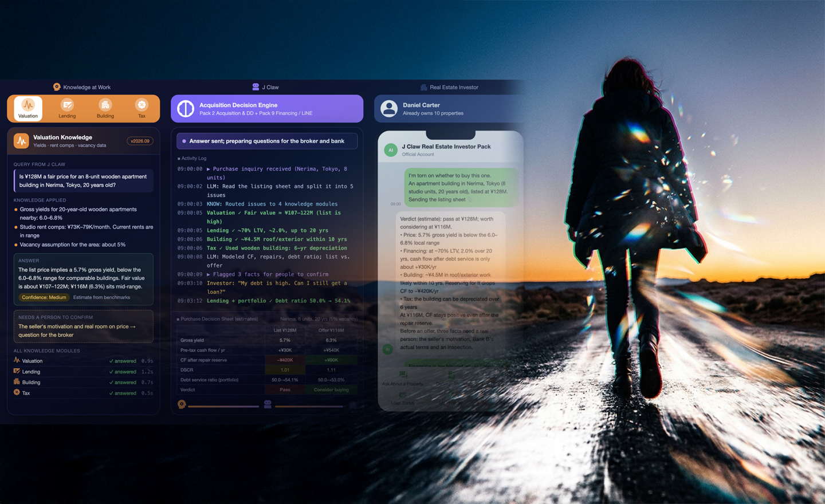Image resolution: width=825 pixels, height=504 pixels.
Task: Click the green 'I'm torn' chat message
Action: (461, 187)
